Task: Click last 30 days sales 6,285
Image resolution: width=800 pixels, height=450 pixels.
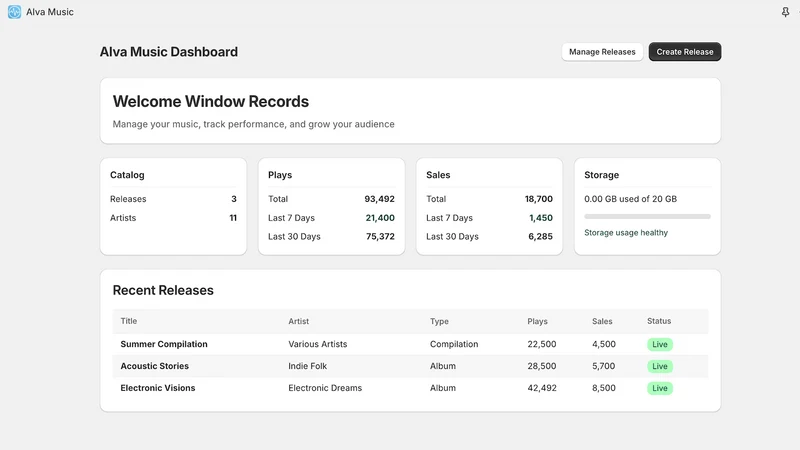Action: point(540,236)
